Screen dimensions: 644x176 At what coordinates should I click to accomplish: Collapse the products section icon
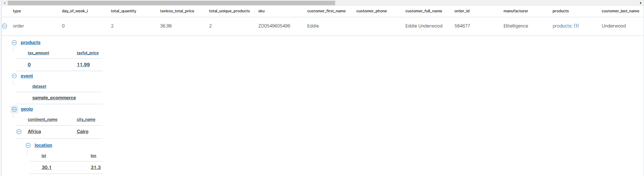14,43
